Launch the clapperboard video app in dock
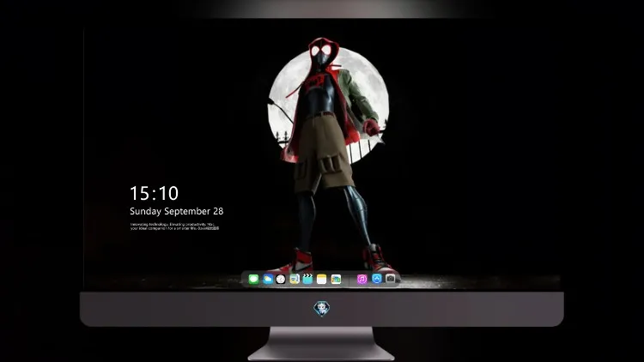The height and width of the screenshot is (362, 644). coord(307,280)
